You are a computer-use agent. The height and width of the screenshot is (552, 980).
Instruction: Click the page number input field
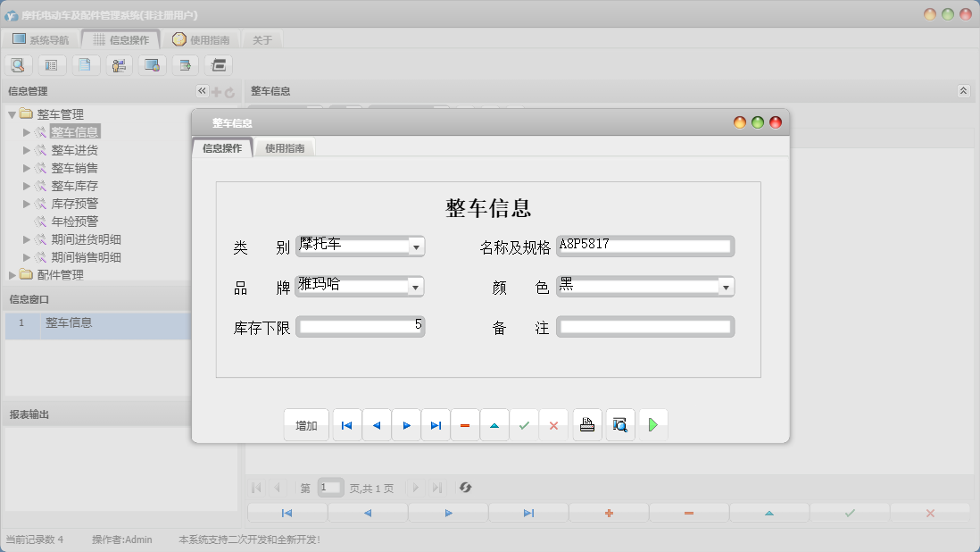tap(329, 488)
